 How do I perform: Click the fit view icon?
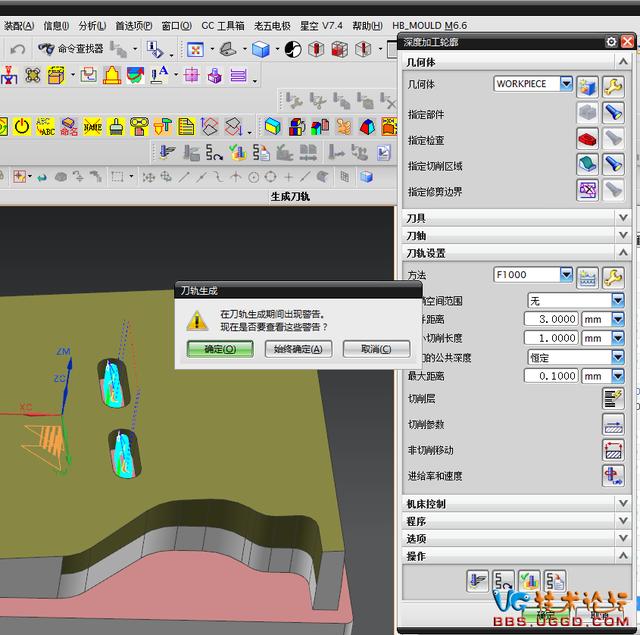196,49
